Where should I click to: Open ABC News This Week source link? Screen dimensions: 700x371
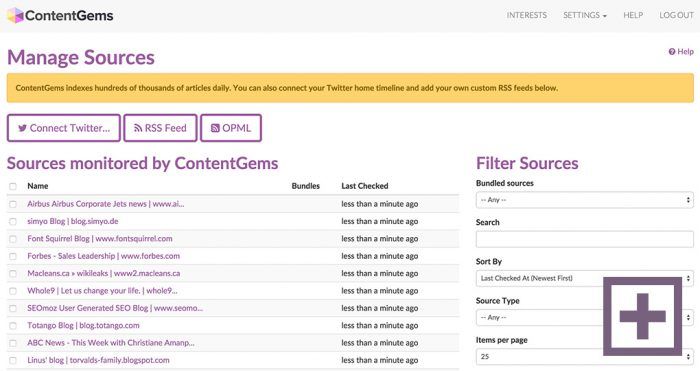pyautogui.click(x=111, y=343)
